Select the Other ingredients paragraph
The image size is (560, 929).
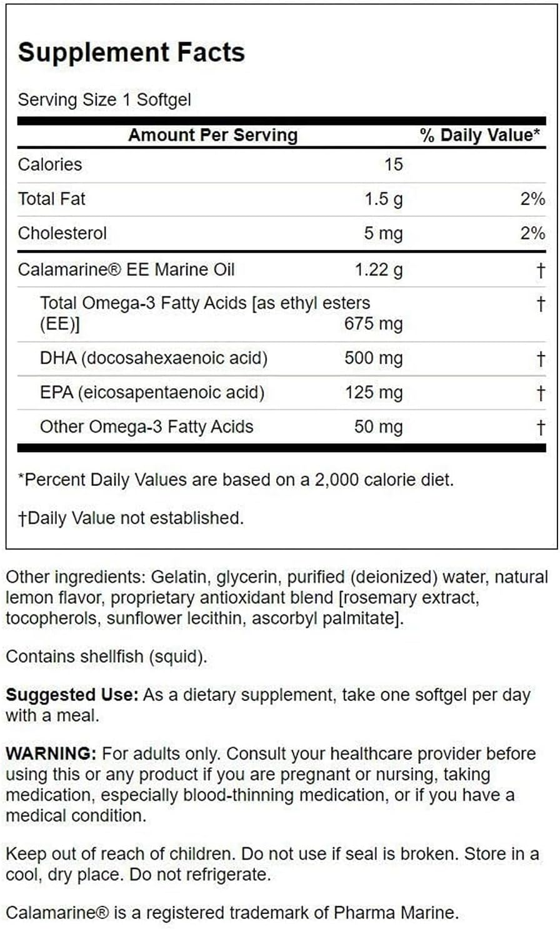(277, 598)
